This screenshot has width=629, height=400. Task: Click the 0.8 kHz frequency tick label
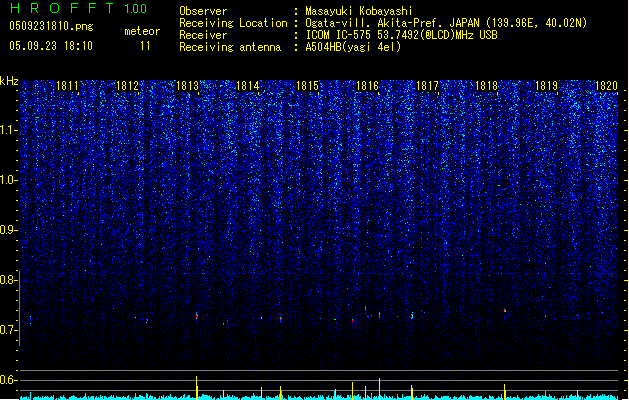click(x=8, y=280)
